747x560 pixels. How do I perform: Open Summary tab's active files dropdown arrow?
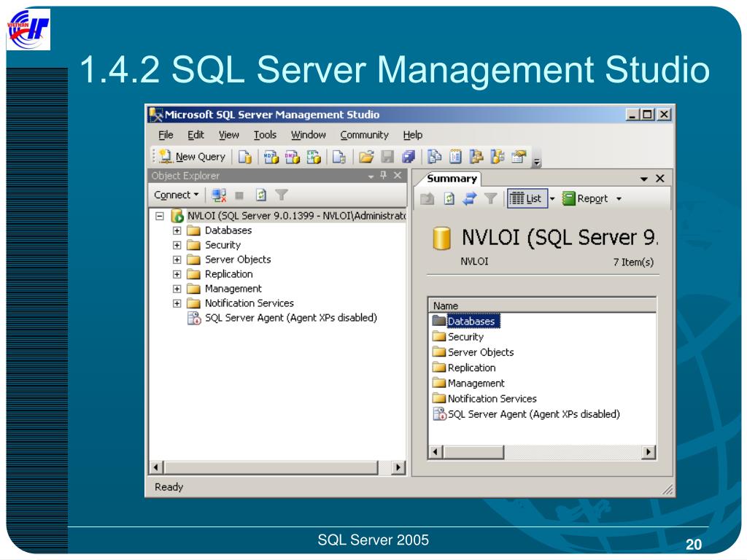(643, 179)
